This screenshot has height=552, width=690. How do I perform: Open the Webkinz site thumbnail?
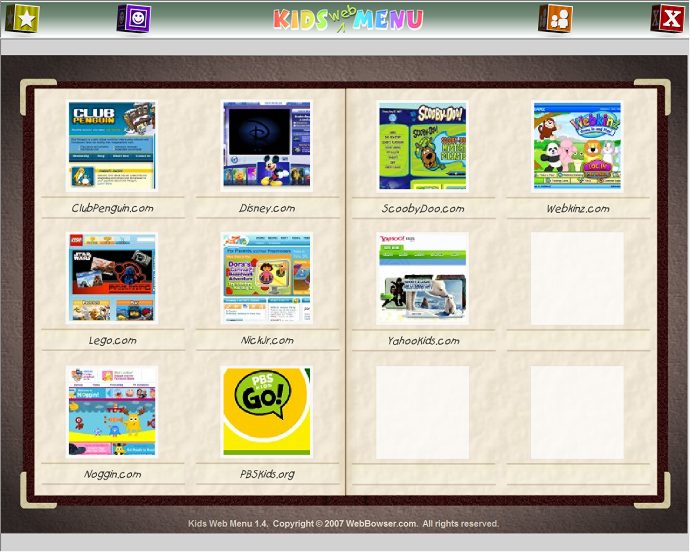577,146
